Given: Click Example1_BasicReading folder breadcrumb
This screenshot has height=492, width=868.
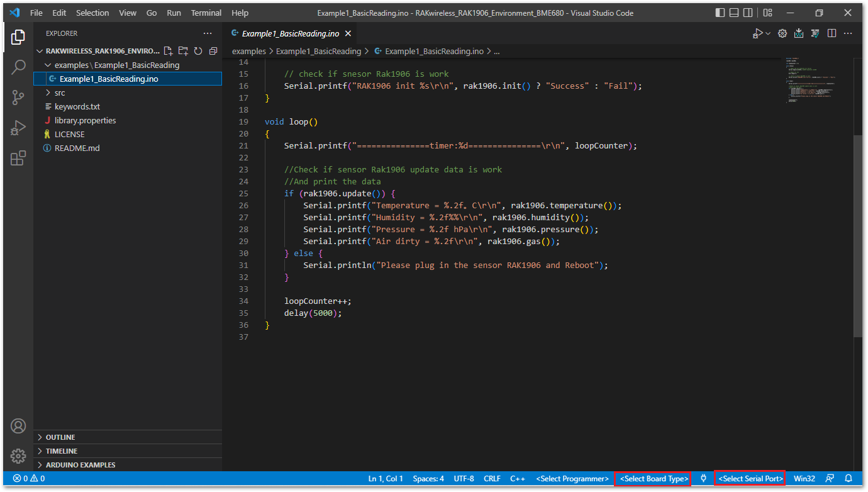Looking at the screenshot, I should [x=318, y=51].
